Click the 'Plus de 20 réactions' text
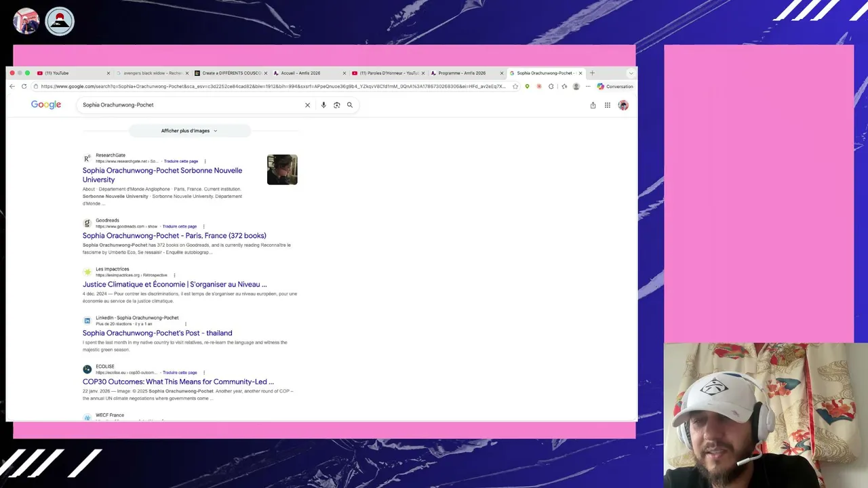This screenshot has width=868, height=488. [x=115, y=324]
